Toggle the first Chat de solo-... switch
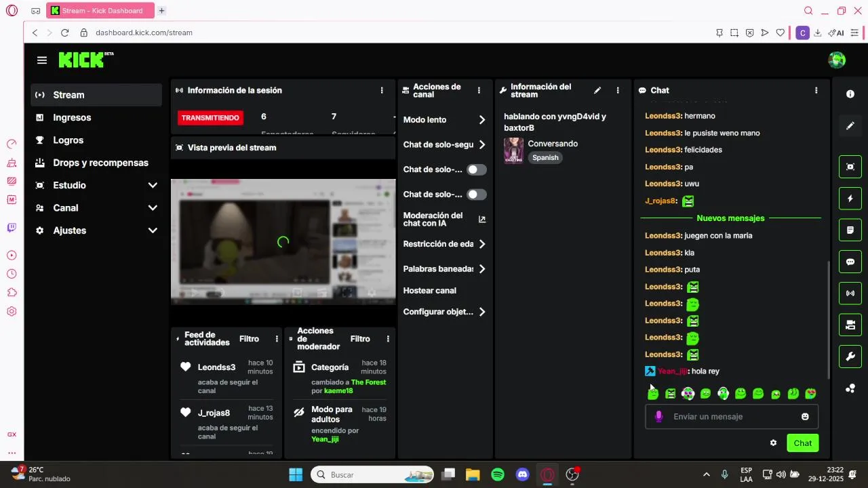This screenshot has height=488, width=868. 477,169
